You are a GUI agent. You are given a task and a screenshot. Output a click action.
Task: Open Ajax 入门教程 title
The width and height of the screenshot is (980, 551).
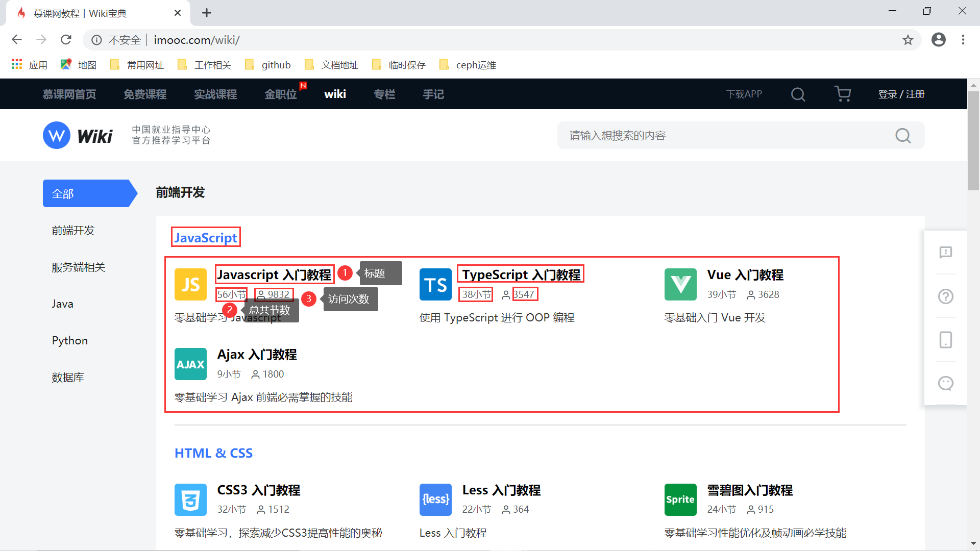257,354
